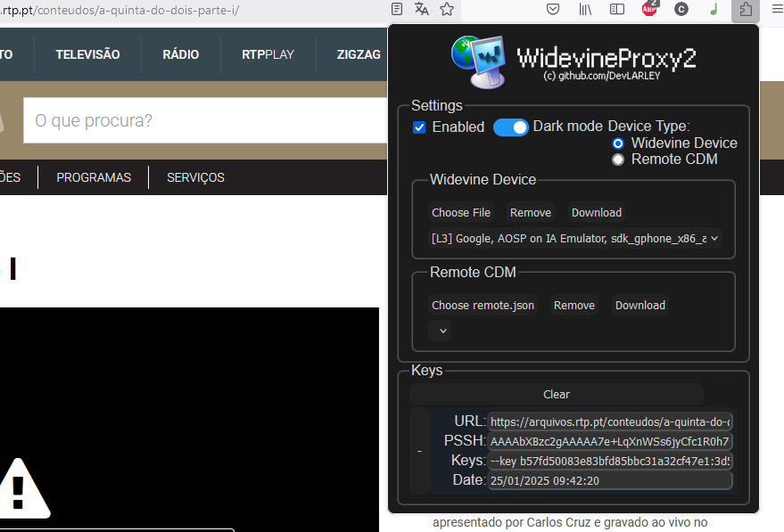Click the URL field in Keys
This screenshot has height=532, width=784.
[x=610, y=422]
